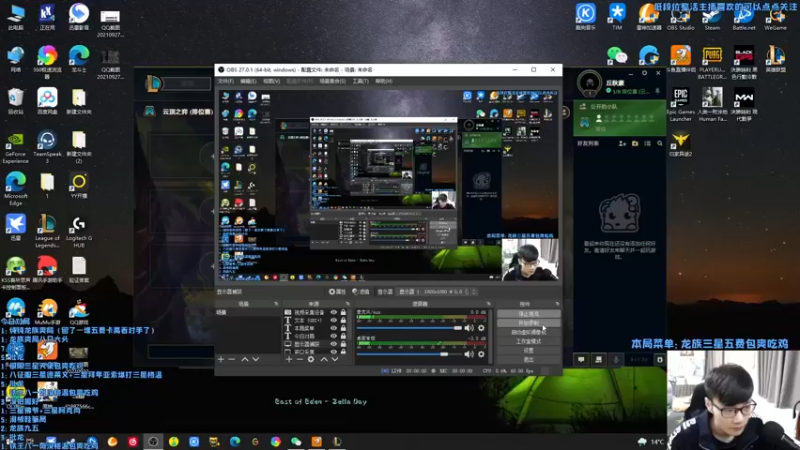The width and height of the screenshot is (800, 450).
Task: Open OBS 编辑(E) menu
Action: (x=248, y=81)
